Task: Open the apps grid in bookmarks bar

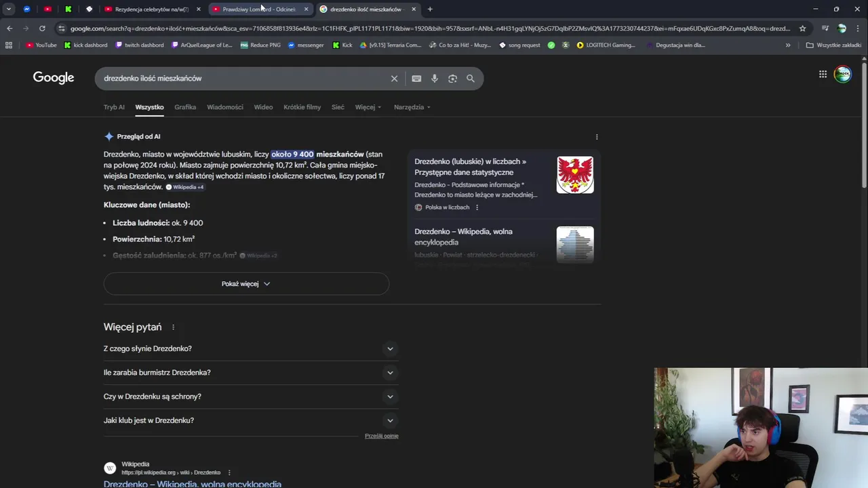Action: click(x=9, y=45)
